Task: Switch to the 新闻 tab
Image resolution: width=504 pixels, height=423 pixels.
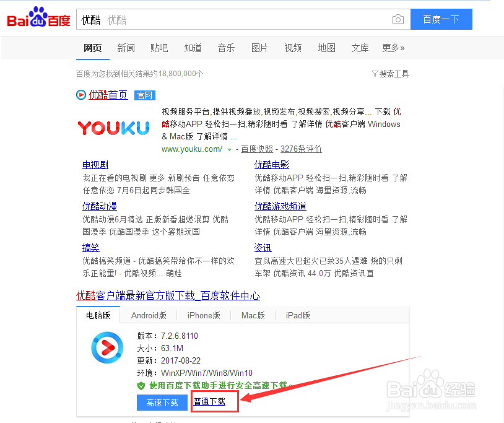Action: [126, 48]
